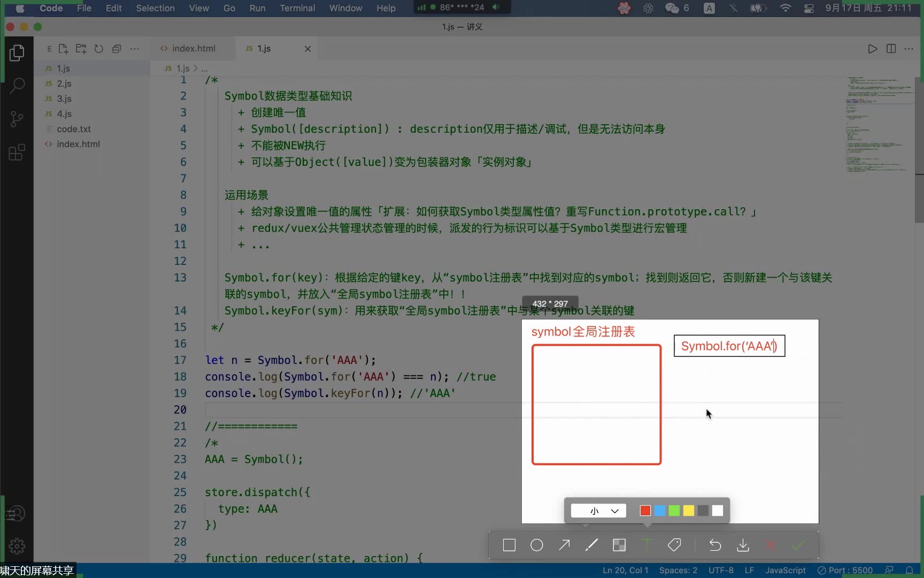Change indentation via Spaces: 2

pos(678,570)
